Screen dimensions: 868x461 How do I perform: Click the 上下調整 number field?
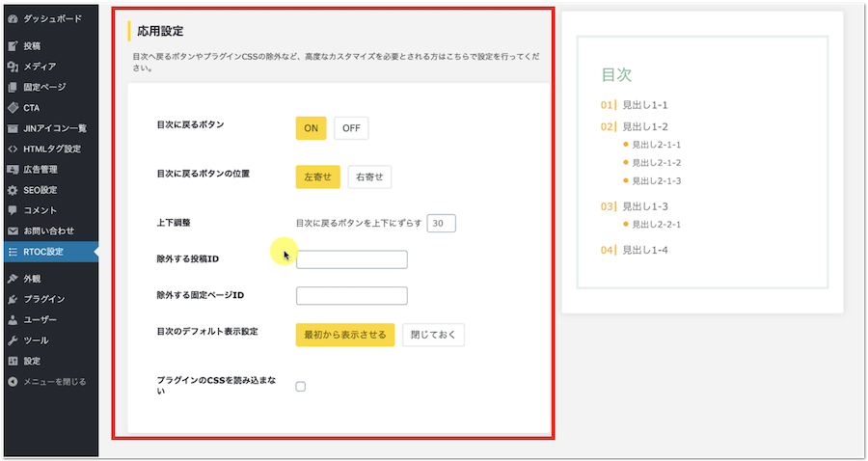click(x=441, y=223)
